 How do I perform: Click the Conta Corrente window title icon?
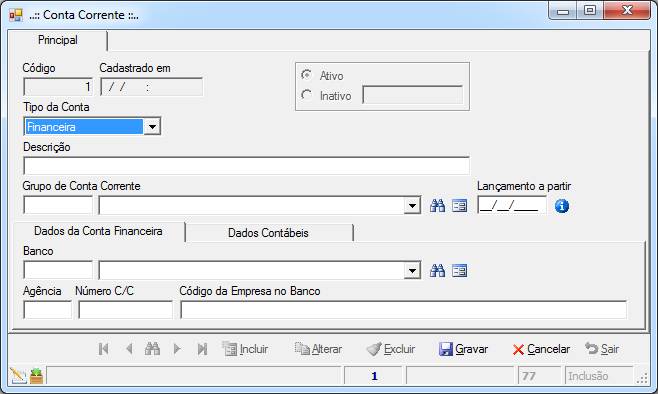(16, 15)
